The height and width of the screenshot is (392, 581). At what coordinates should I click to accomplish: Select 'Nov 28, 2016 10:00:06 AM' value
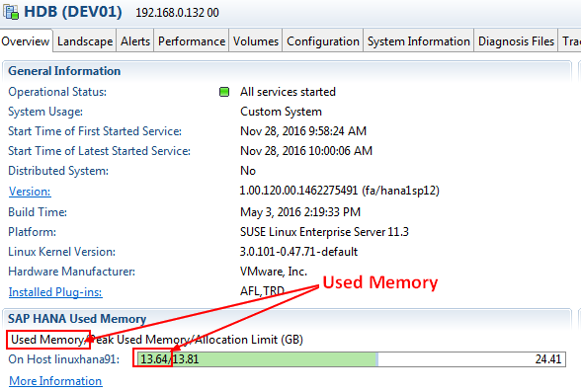point(306,151)
